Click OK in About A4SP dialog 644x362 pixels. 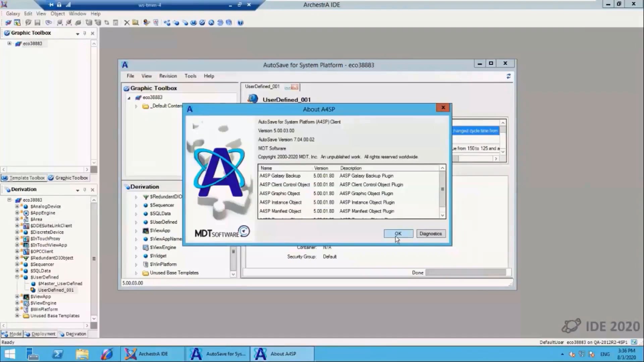(x=398, y=234)
